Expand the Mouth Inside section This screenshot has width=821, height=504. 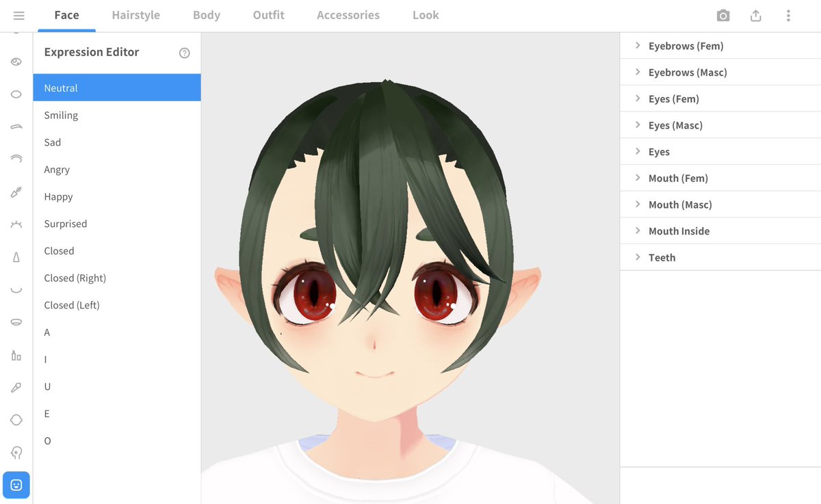pyautogui.click(x=720, y=231)
